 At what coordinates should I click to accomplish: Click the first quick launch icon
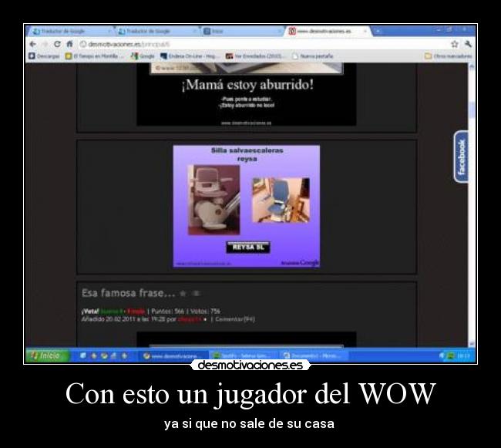tap(83, 355)
